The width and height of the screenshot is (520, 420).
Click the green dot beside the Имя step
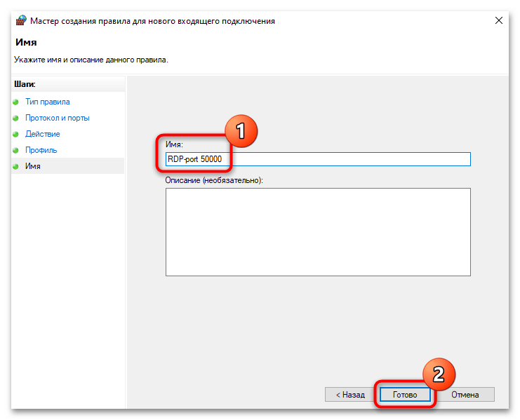click(15, 167)
